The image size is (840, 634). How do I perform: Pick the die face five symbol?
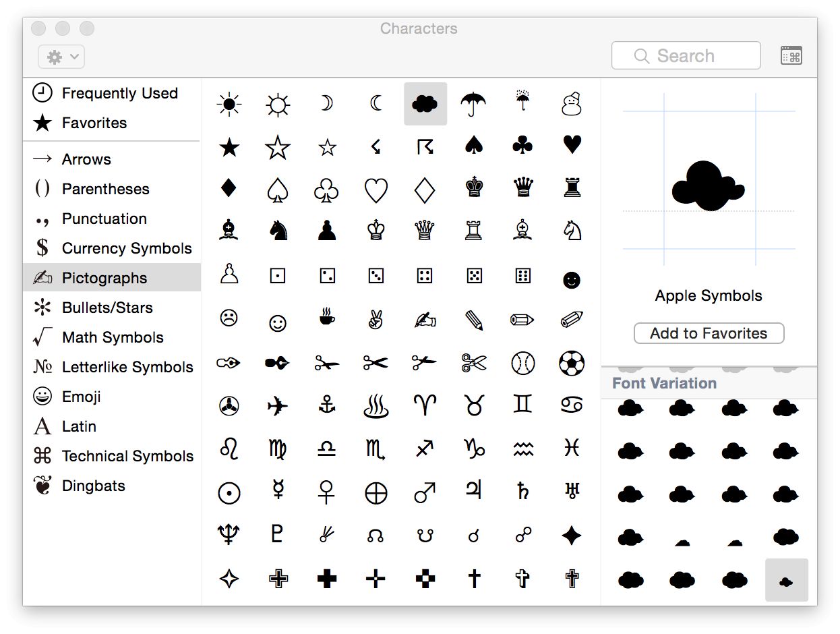[x=474, y=275]
